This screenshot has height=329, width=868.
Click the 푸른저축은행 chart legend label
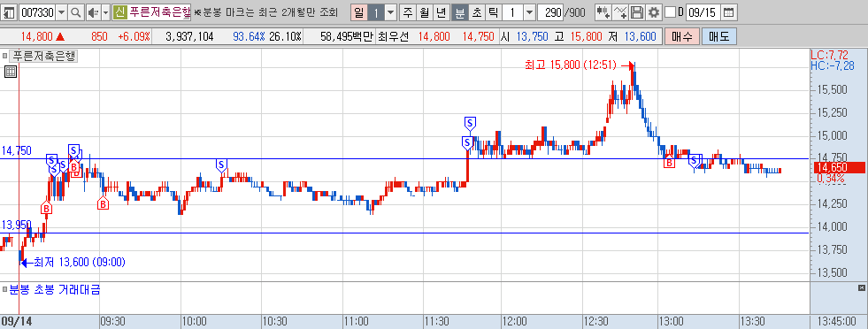coord(44,56)
